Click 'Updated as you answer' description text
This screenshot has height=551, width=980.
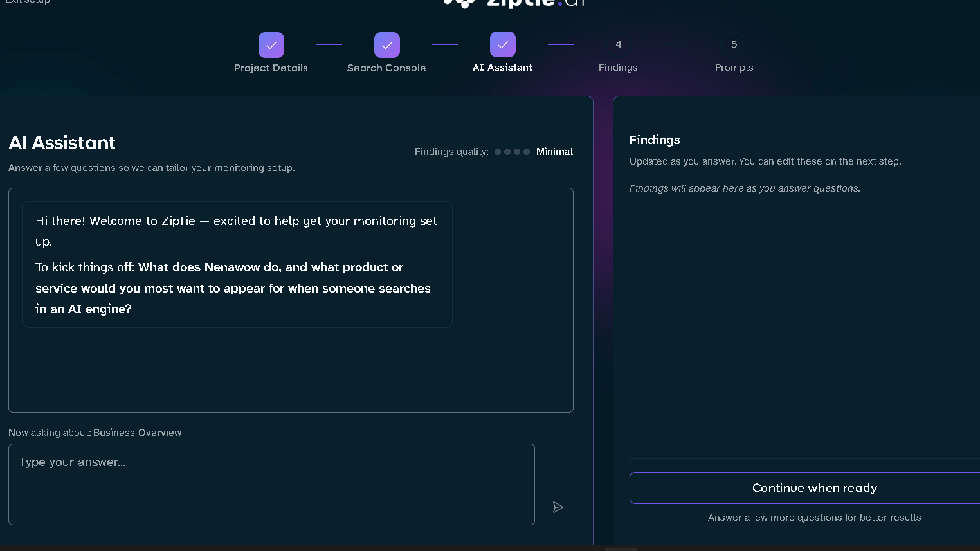click(x=765, y=161)
